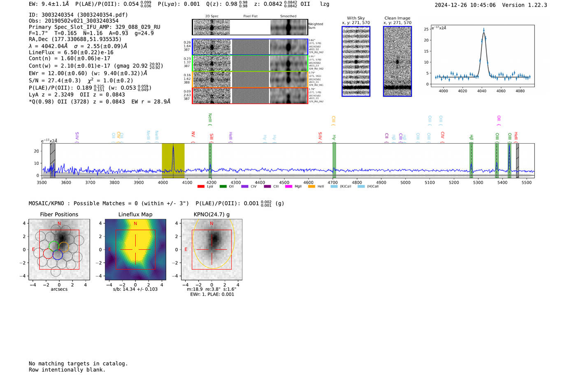Viewport: 576px width, 392px height.
Task: Click the 'S/N = 27.4(±0.3)' value
Action: [55, 81]
